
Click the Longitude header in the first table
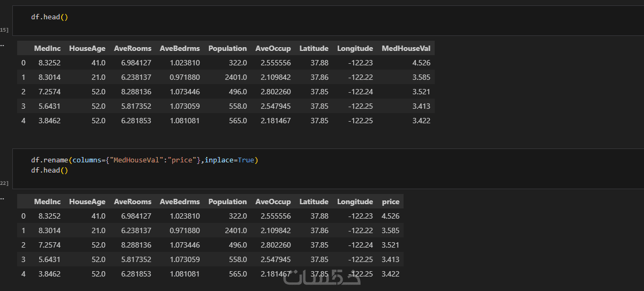click(355, 48)
